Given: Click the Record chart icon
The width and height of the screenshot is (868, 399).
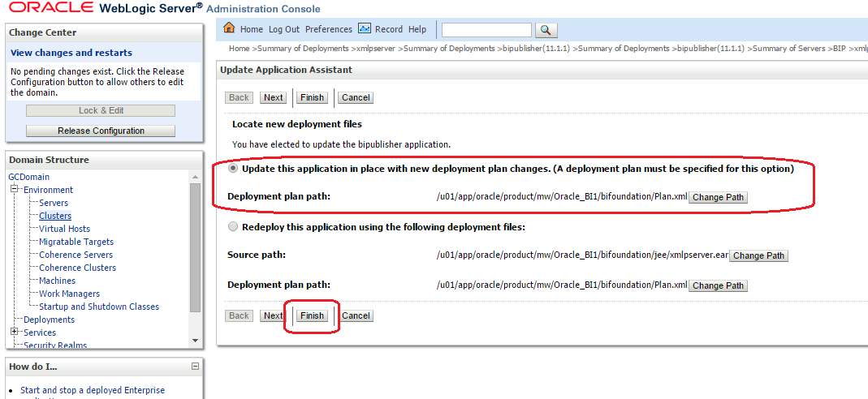Looking at the screenshot, I should [x=365, y=28].
